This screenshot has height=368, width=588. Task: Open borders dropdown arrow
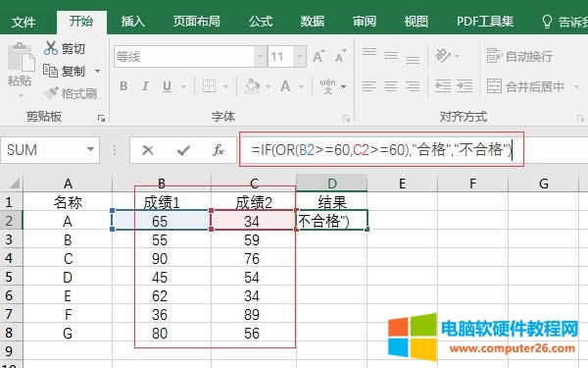[x=225, y=86]
